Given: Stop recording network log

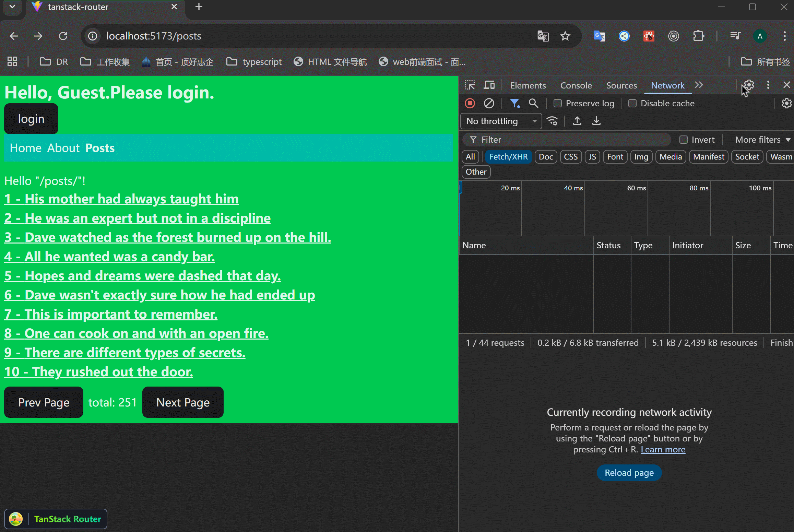Looking at the screenshot, I should (470, 103).
